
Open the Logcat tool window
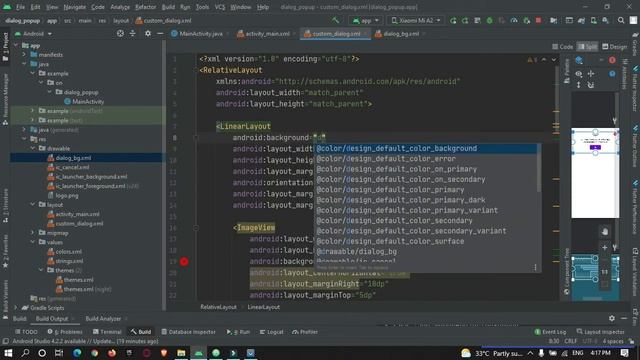(271, 332)
